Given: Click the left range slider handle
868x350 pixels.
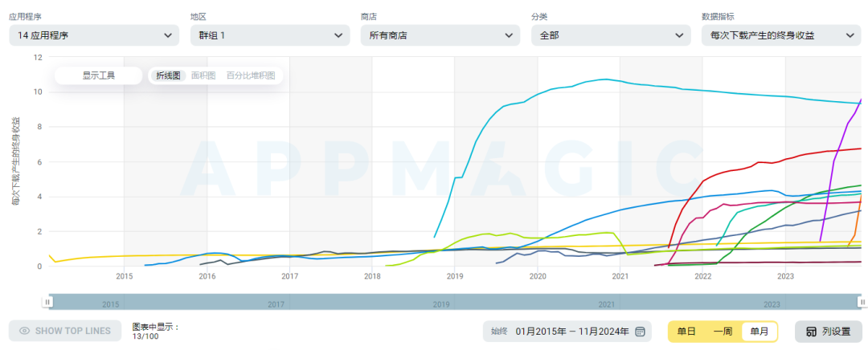Looking at the screenshot, I should tap(48, 301).
